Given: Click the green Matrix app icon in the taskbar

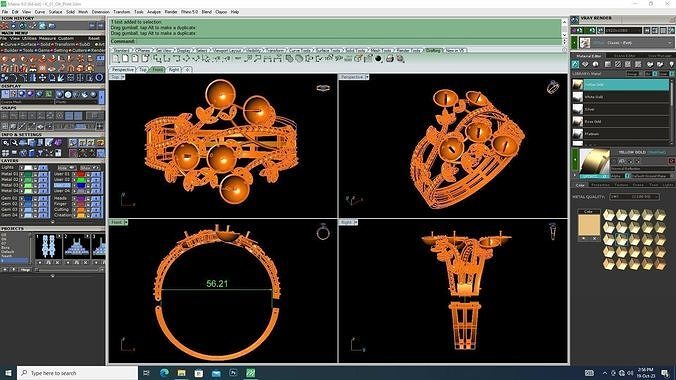Looking at the screenshot, I should [x=250, y=373].
